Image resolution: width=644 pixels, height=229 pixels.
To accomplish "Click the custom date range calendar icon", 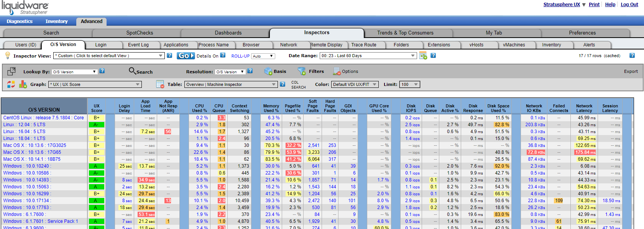I will click(x=423, y=56).
